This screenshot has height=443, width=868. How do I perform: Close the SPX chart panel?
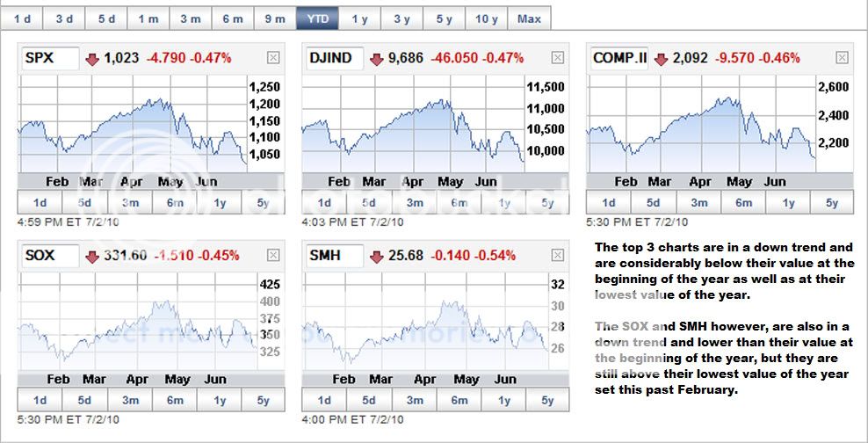[273, 58]
